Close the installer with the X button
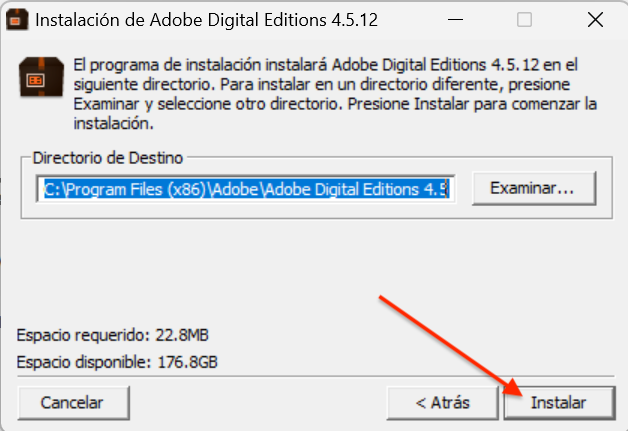The height and width of the screenshot is (431, 628). 595,19
